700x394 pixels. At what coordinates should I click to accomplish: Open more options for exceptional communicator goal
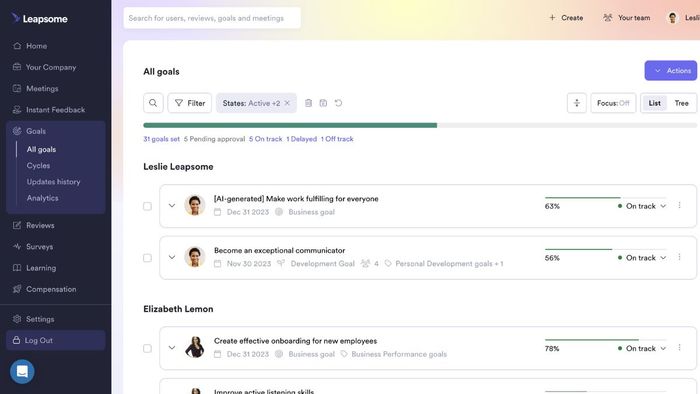point(679,257)
